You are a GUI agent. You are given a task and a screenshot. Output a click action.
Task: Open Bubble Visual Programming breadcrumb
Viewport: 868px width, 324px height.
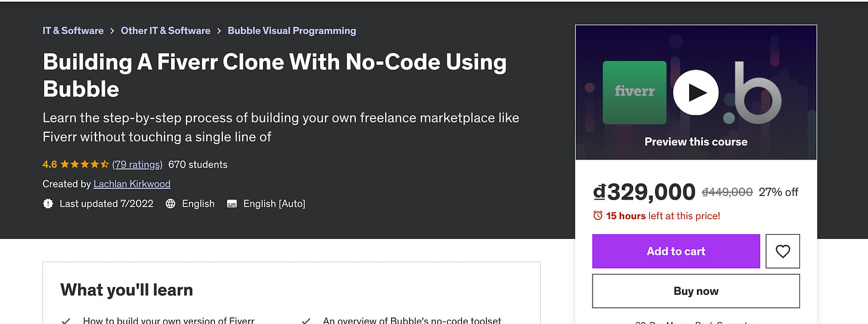click(x=292, y=30)
